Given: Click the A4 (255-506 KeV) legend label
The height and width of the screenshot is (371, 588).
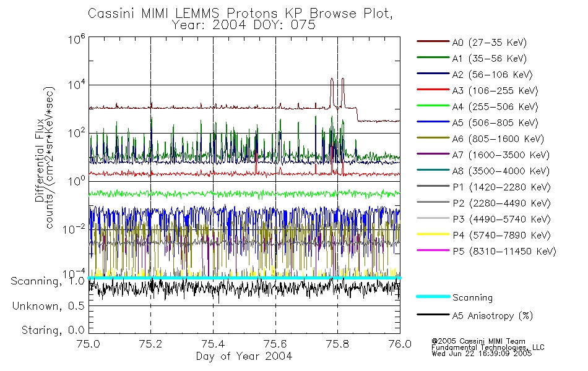Looking at the screenshot, I should point(495,107).
